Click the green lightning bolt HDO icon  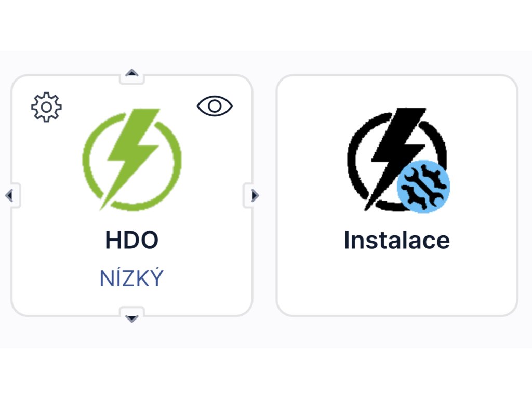[132, 159]
